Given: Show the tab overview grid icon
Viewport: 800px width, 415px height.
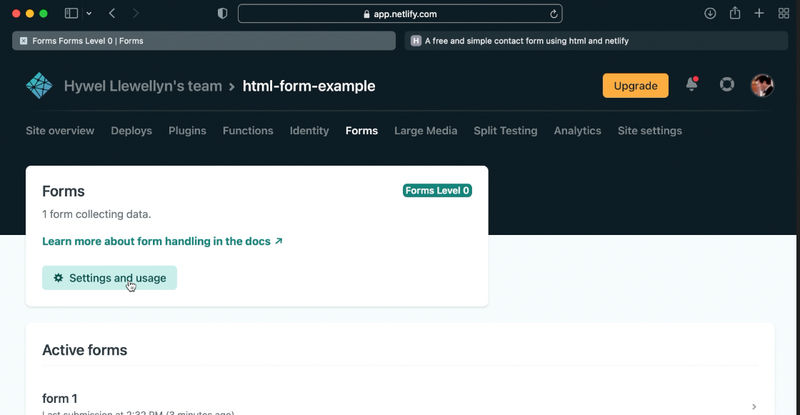Looking at the screenshot, I should click(784, 14).
